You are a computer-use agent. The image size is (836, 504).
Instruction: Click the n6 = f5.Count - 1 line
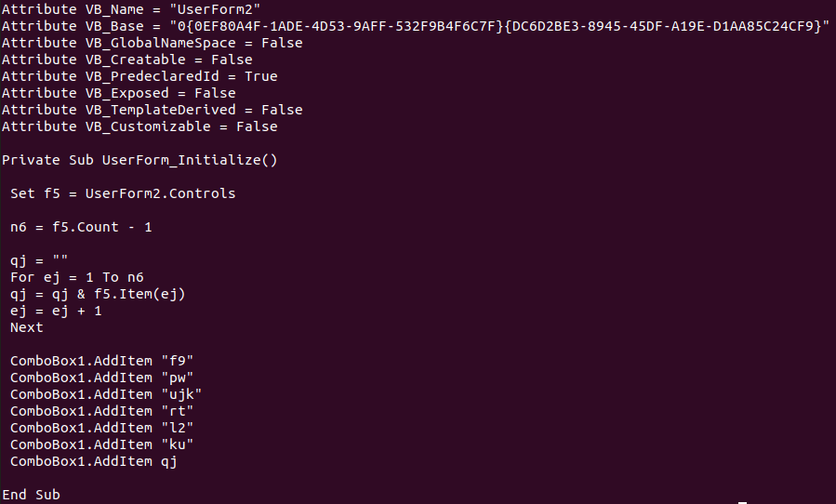pos(81,227)
